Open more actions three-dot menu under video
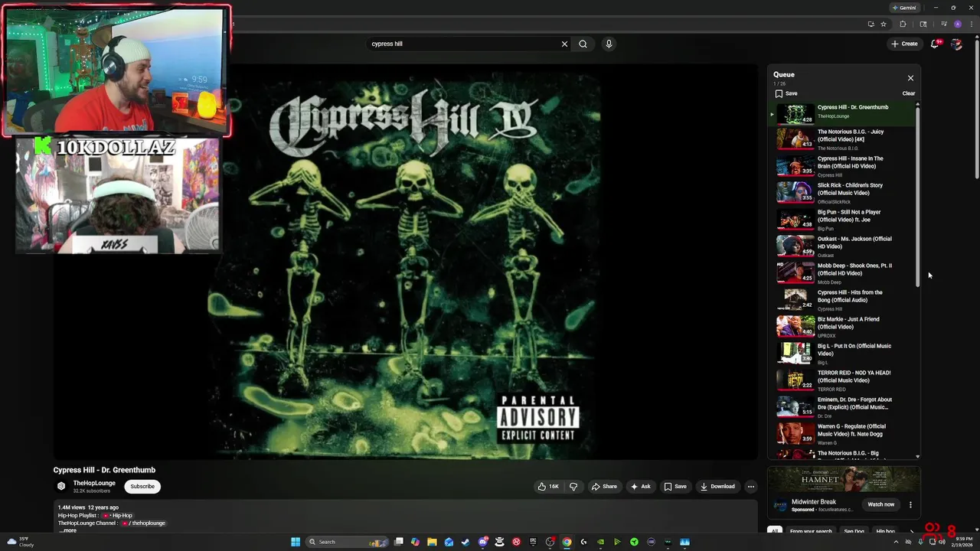Image resolution: width=980 pixels, height=551 pixels. (x=750, y=487)
